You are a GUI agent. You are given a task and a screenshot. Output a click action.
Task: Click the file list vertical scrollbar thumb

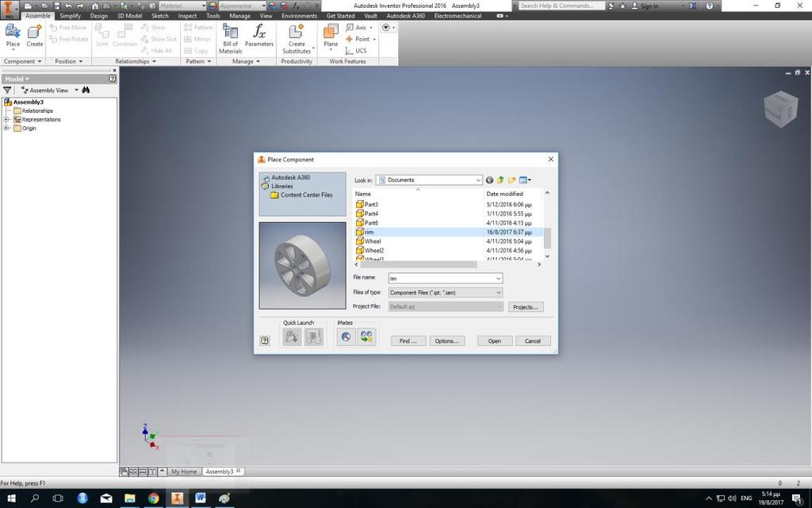click(547, 237)
